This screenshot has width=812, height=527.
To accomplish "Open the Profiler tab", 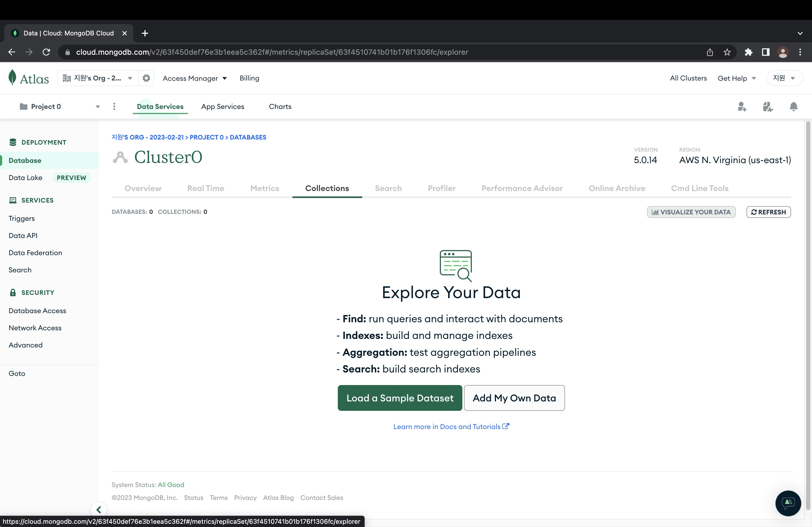I will (442, 189).
